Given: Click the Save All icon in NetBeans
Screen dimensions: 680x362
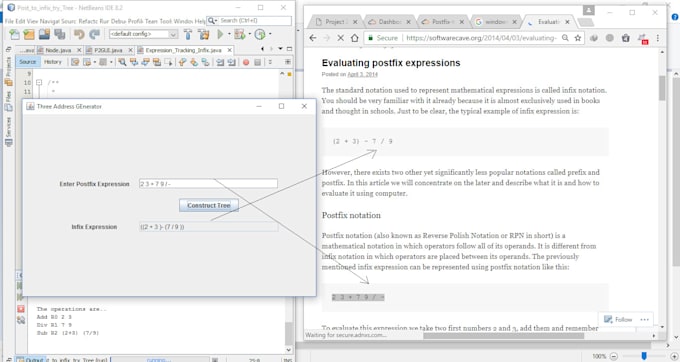Looking at the screenshot, I should (60, 34).
